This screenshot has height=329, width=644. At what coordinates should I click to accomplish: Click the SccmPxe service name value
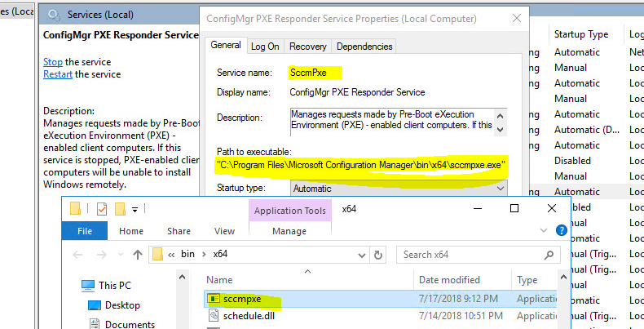tap(308, 73)
